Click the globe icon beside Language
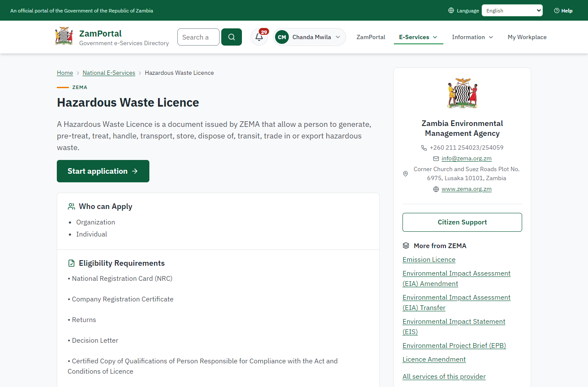 [x=451, y=10]
